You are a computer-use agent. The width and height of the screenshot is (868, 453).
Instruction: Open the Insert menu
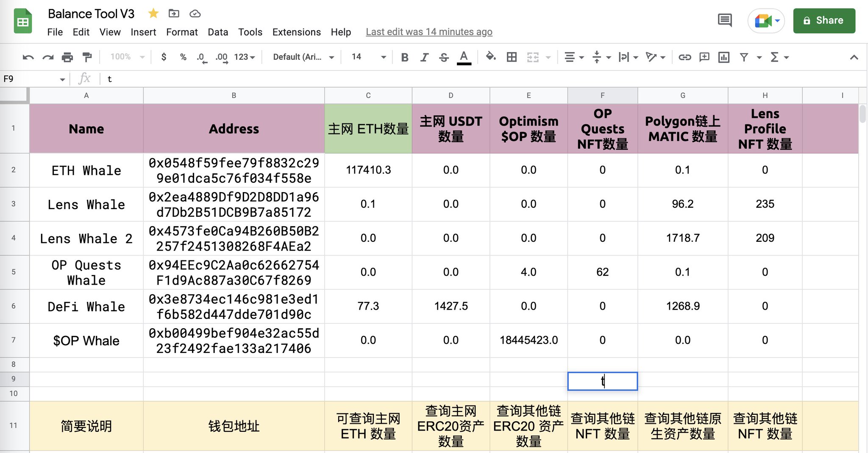point(143,32)
